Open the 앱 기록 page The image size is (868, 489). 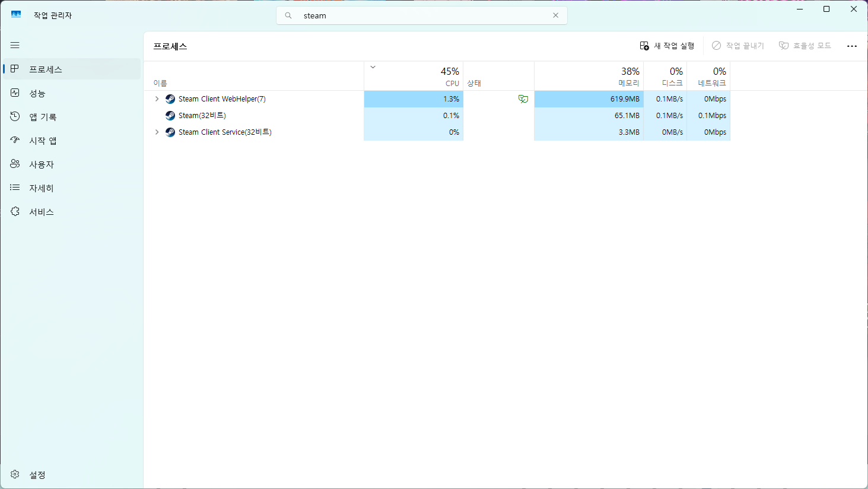pos(72,116)
